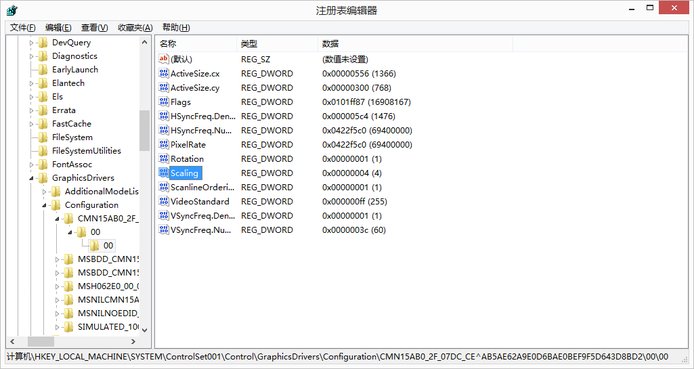This screenshot has height=369, width=694.
Task: Click the data 0x00000556 (1366)
Action: click(359, 73)
